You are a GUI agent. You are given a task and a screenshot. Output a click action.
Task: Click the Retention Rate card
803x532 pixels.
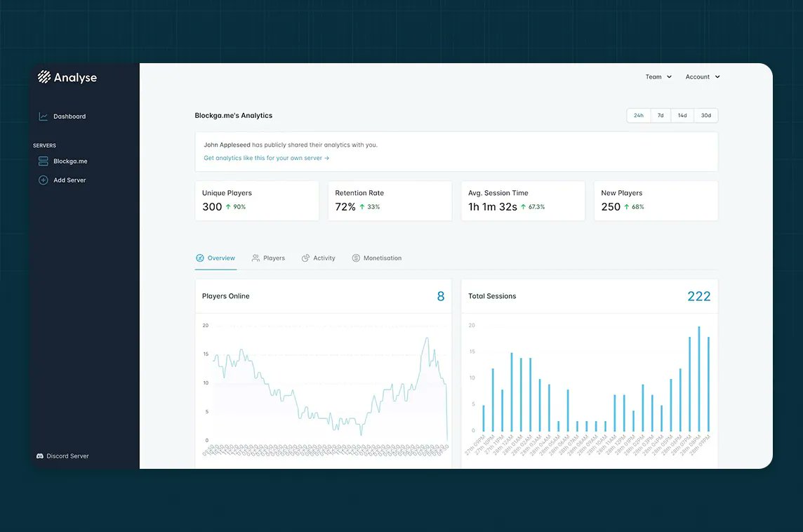click(390, 201)
